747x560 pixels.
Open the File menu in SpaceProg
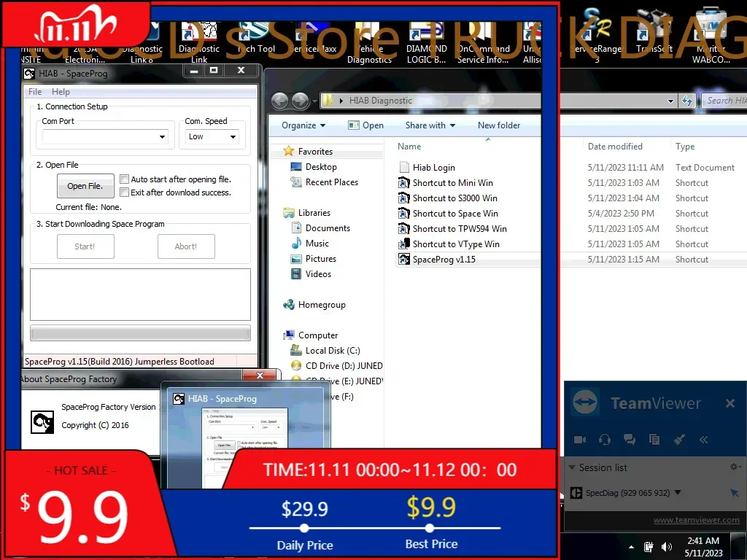tap(35, 92)
